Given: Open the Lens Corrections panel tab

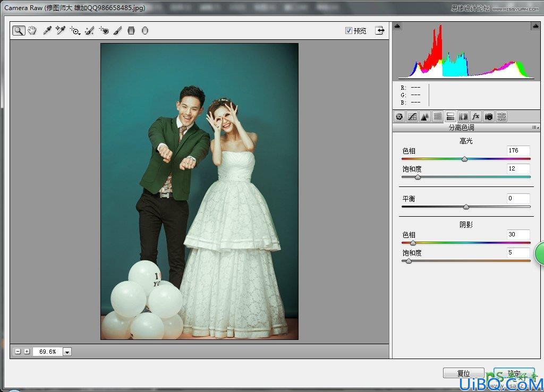Looking at the screenshot, I should [463, 116].
